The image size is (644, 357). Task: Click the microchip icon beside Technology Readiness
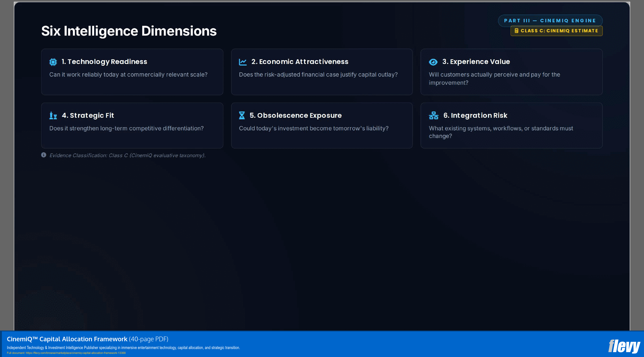tap(53, 62)
